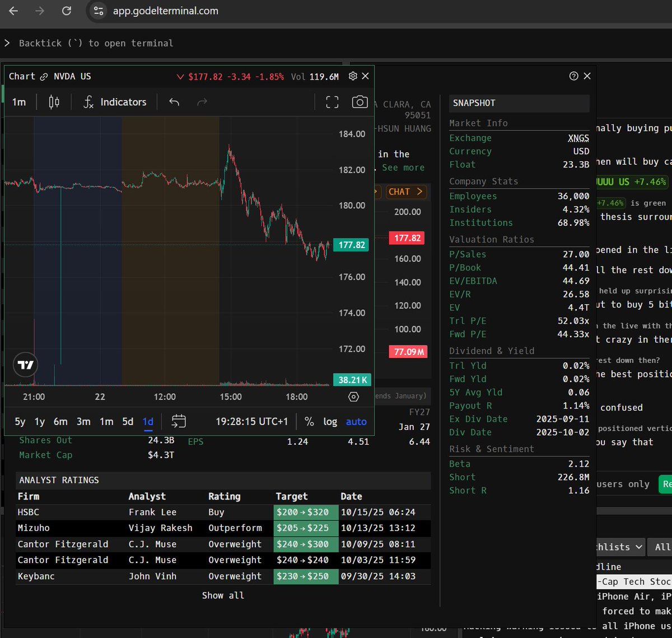The image size is (672, 638).
Task: Show all analyst ratings
Action: click(223, 595)
